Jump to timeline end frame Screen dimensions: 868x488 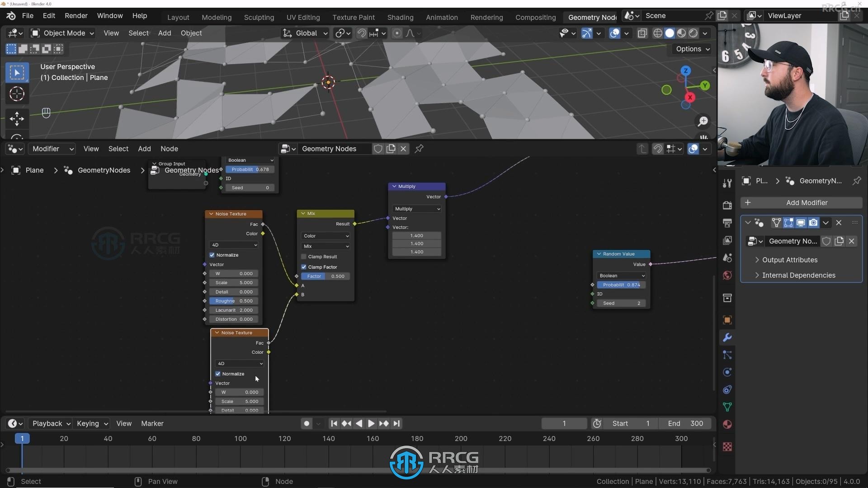[x=396, y=423]
